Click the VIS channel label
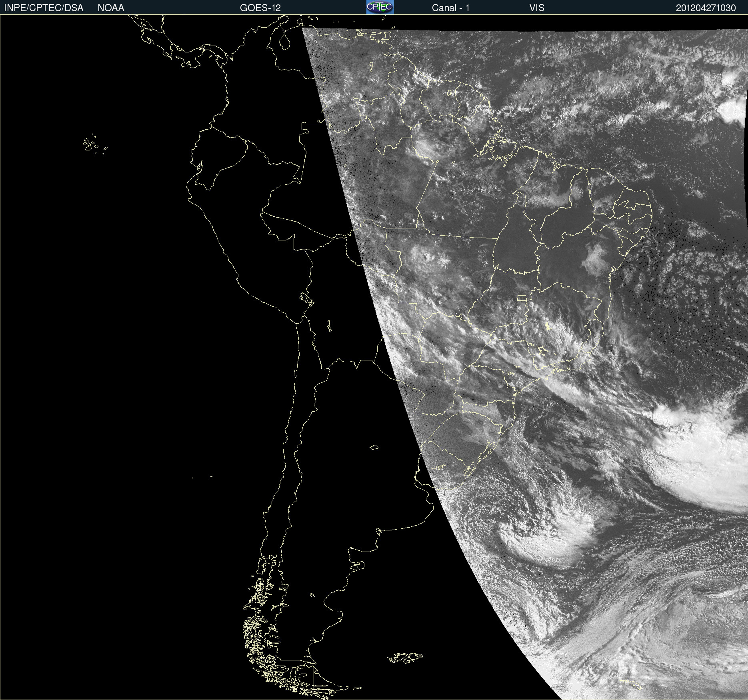Screen dimensions: 748x700 tap(537, 8)
